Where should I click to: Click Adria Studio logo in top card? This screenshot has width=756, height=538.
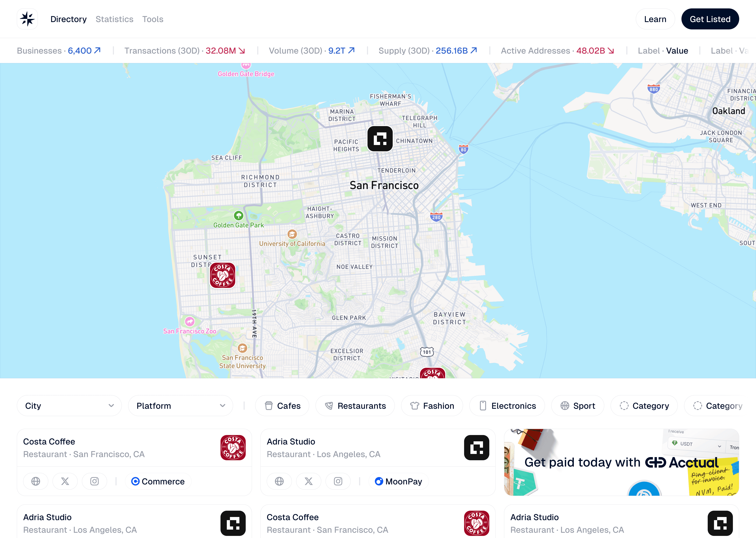(477, 448)
